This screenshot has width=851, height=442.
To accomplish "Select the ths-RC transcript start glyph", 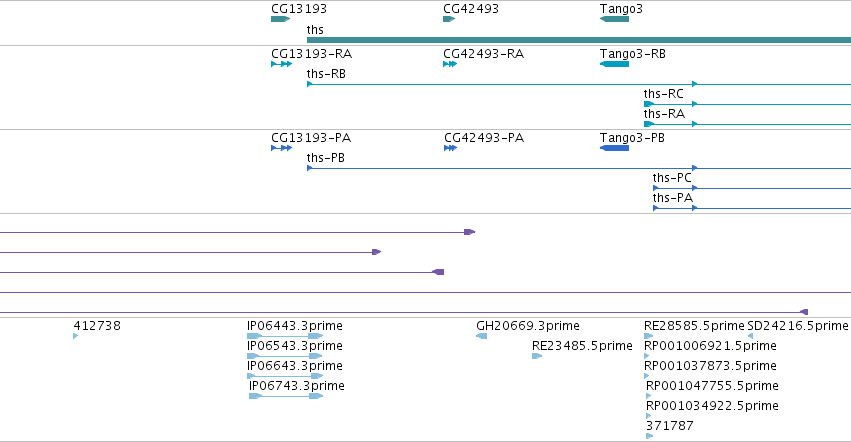I will 649,104.
